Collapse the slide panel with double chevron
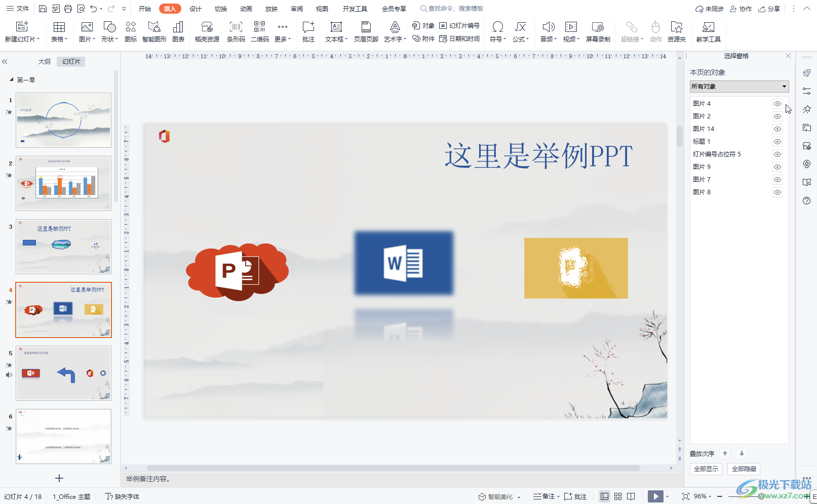Image resolution: width=817 pixels, height=504 pixels. click(x=5, y=61)
